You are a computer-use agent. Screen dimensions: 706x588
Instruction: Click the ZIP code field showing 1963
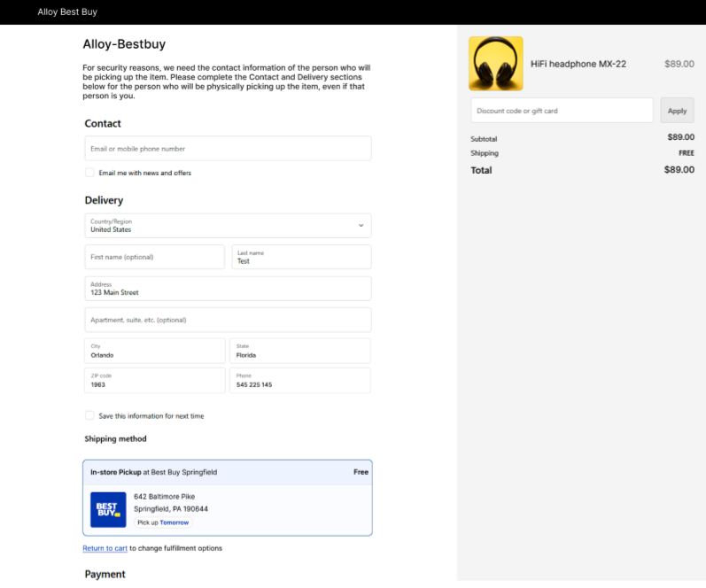[x=154, y=381]
